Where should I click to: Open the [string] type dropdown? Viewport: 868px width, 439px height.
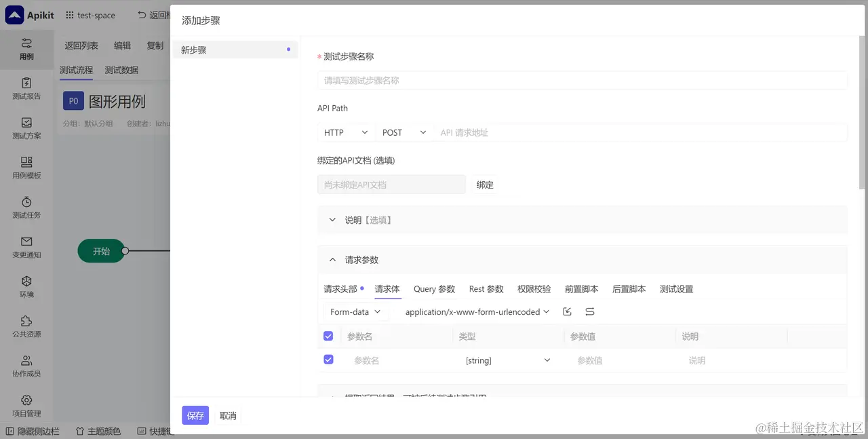click(x=507, y=360)
